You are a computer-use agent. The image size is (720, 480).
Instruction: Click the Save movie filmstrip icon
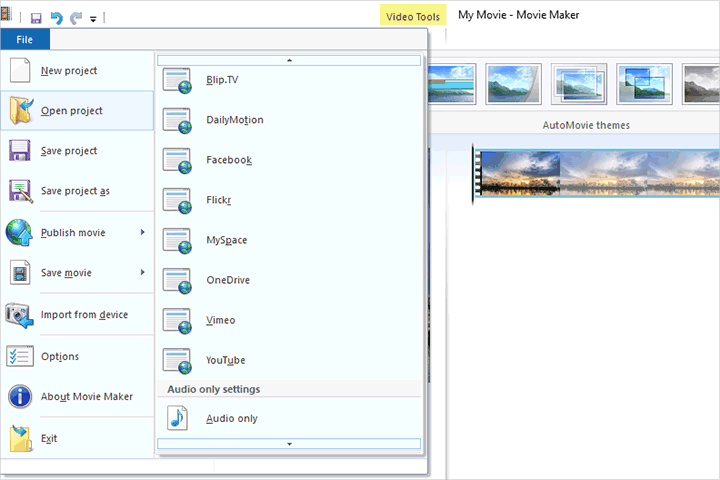point(20,272)
